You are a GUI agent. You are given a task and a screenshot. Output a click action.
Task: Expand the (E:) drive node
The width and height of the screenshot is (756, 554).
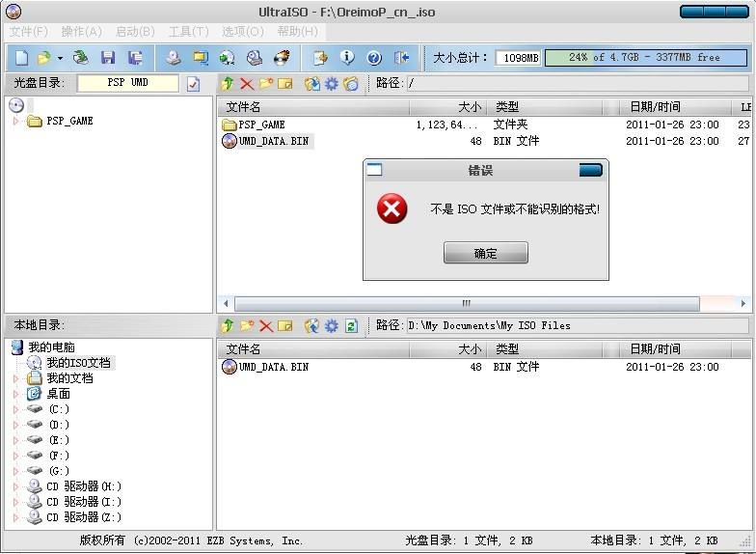click(x=15, y=440)
